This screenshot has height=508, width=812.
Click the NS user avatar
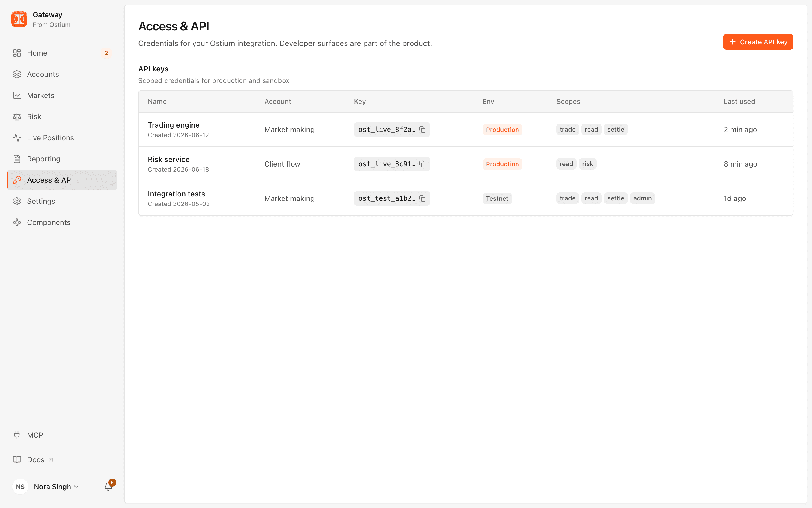click(x=20, y=487)
